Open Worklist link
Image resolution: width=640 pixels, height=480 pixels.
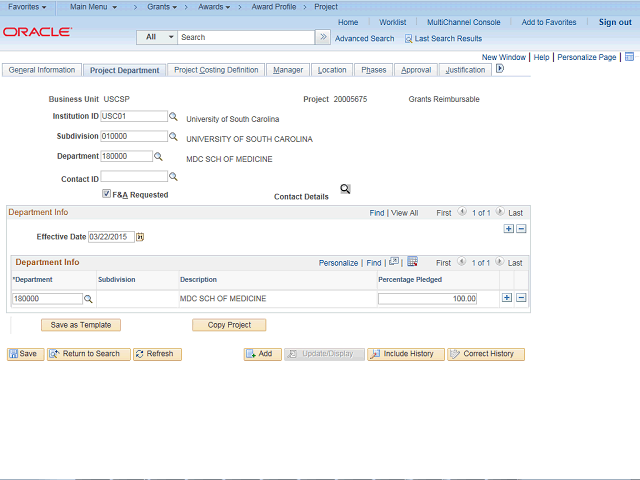(392, 22)
